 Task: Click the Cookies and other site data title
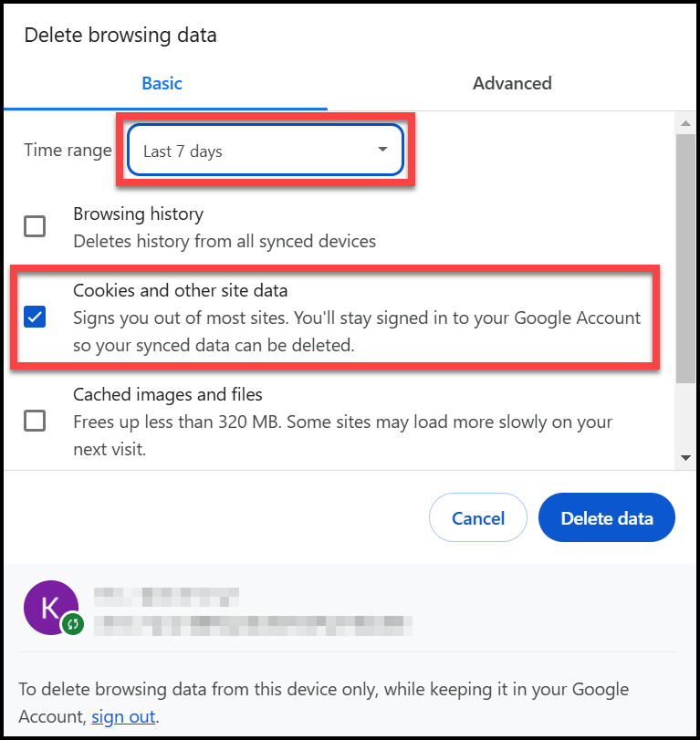point(180,291)
